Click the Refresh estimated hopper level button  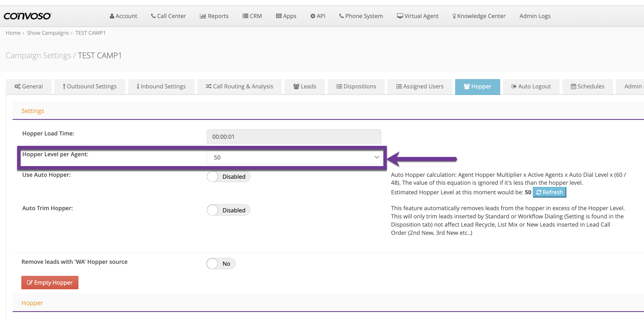point(549,192)
